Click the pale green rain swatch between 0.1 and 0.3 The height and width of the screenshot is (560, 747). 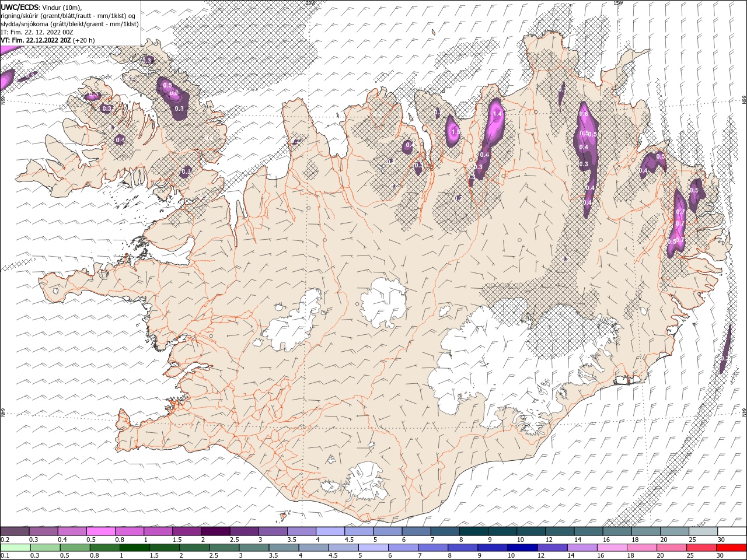pos(16,548)
